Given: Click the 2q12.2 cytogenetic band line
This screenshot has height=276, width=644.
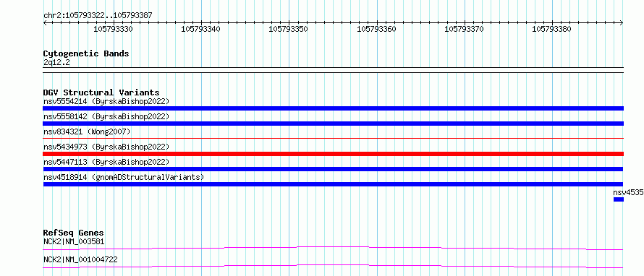Looking at the screenshot, I should pyautogui.click(x=333, y=70).
